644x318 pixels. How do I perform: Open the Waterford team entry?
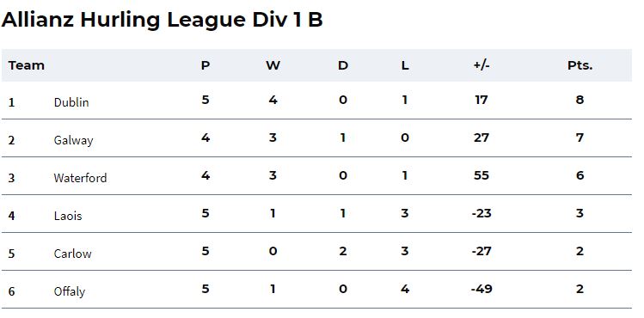[80, 178]
